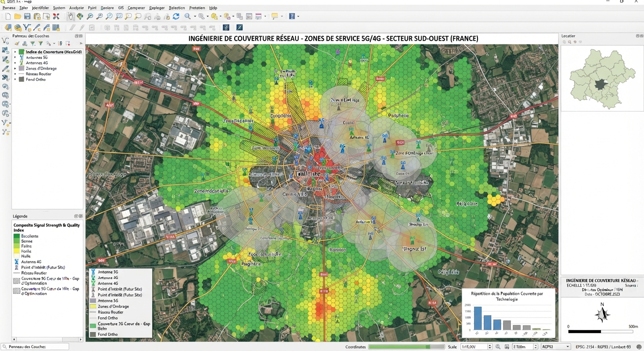Image resolution: width=644 pixels, height=351 pixels.
Task: Click the magnifier icon next to Scale field
Action: click(498, 347)
